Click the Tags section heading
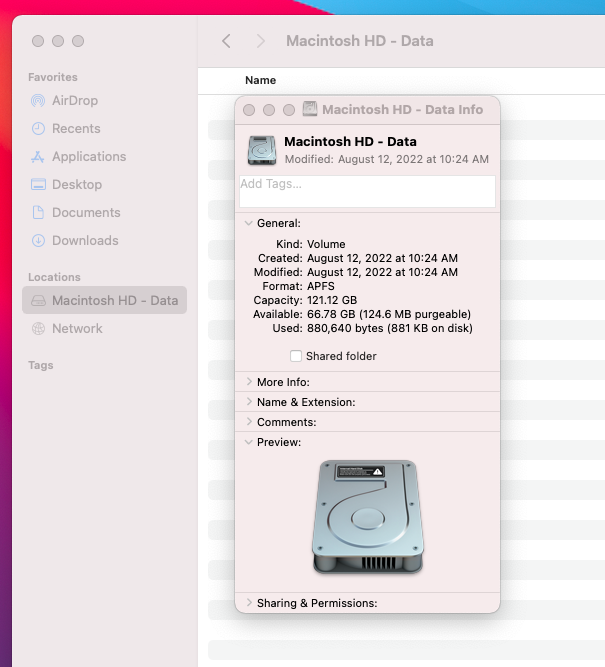The height and width of the screenshot is (667, 605). pos(41,365)
